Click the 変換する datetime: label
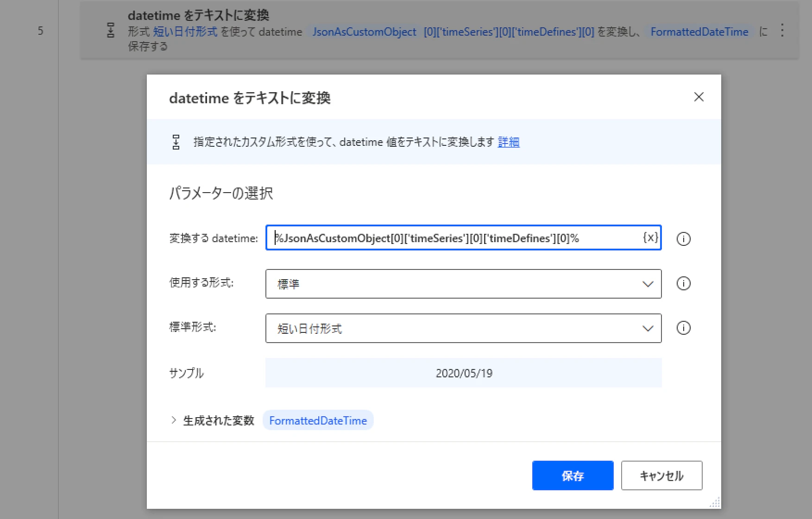This screenshot has height=519, width=812. pyautogui.click(x=214, y=238)
